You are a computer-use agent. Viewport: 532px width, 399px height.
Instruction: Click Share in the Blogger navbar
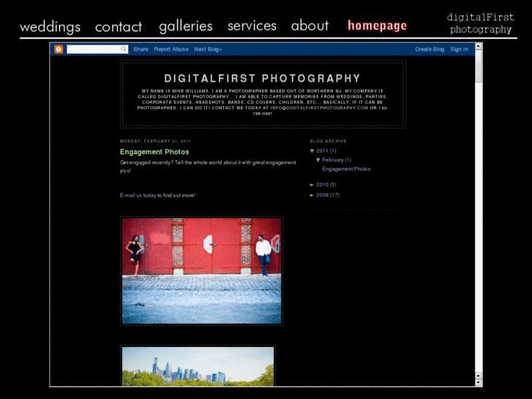click(x=141, y=49)
